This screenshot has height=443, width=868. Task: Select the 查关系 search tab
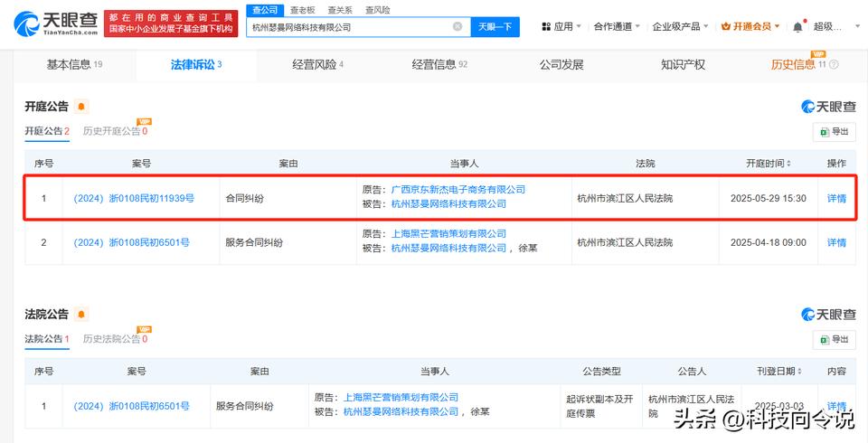(x=340, y=10)
